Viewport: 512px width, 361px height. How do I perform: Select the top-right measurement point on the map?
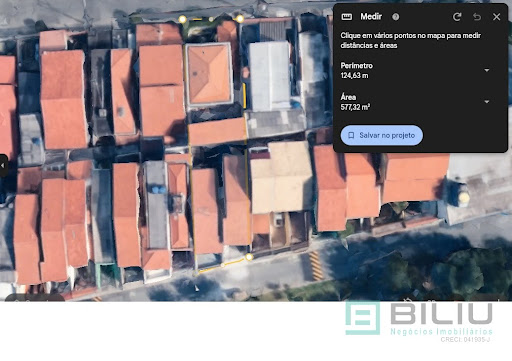[240, 19]
